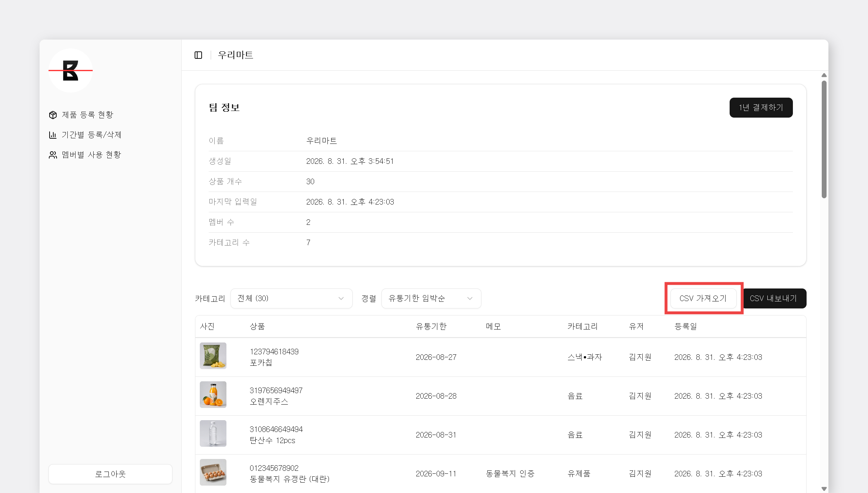This screenshot has width=868, height=493.
Task: Click the vertical scrollbar thumb
Action: (824, 139)
